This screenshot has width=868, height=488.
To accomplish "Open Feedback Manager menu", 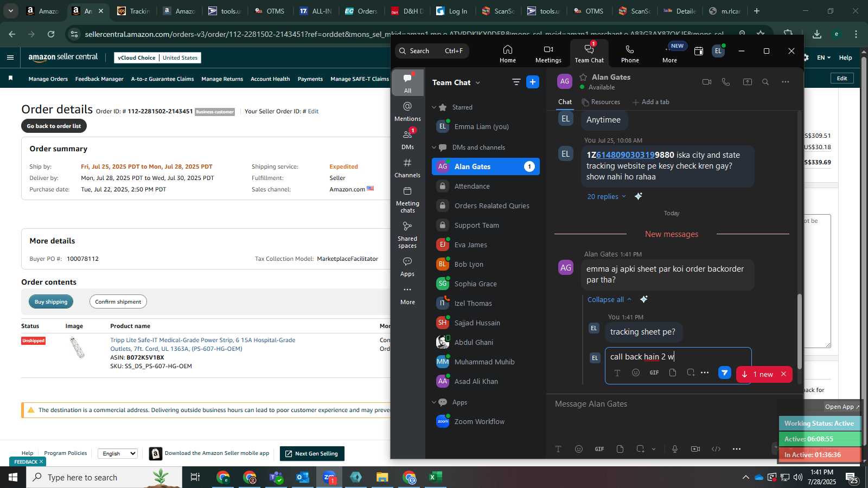I will pos(99,79).
